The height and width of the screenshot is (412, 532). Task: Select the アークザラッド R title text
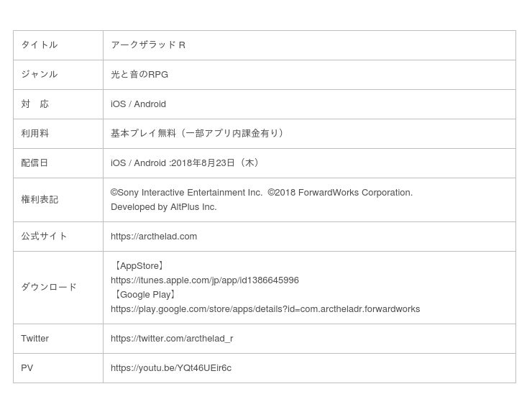(147, 45)
